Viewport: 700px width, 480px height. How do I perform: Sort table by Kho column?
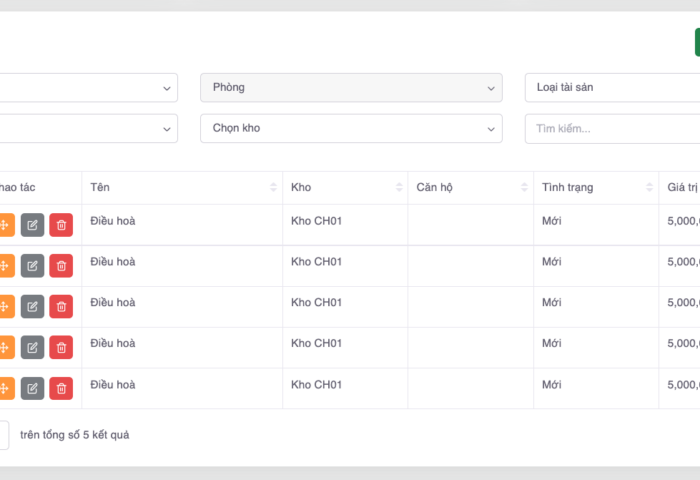coord(344,188)
